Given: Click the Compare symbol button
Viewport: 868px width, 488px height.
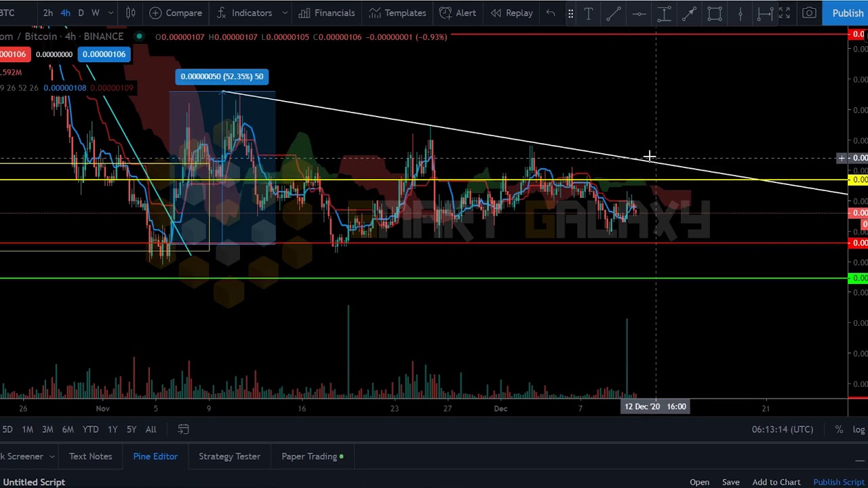Looking at the screenshot, I should click(176, 13).
